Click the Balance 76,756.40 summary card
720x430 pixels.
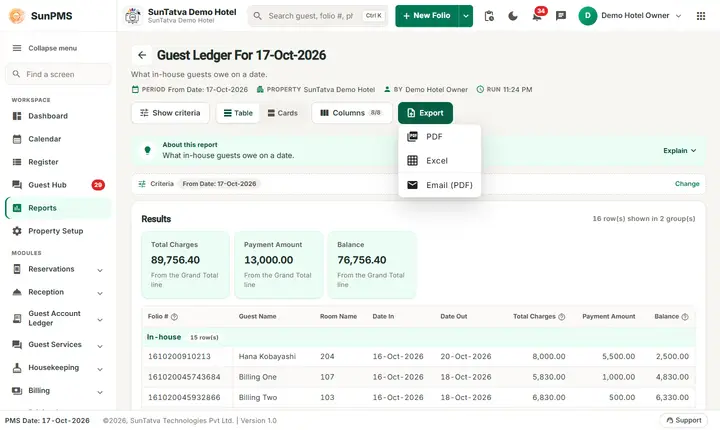[x=371, y=265]
